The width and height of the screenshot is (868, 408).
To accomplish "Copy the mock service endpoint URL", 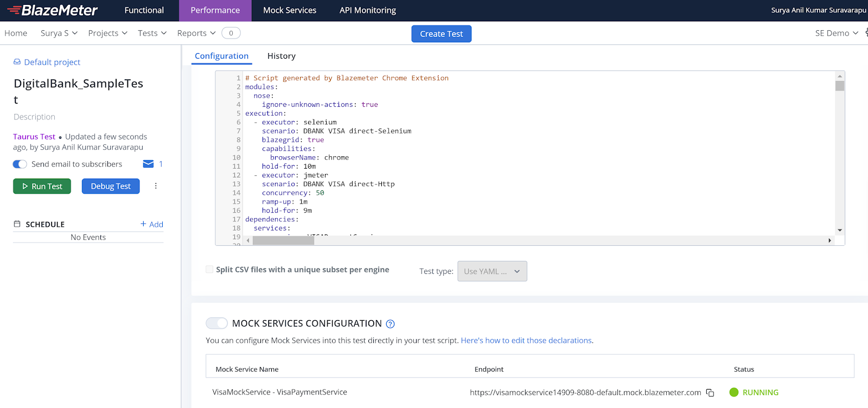I will click(710, 393).
